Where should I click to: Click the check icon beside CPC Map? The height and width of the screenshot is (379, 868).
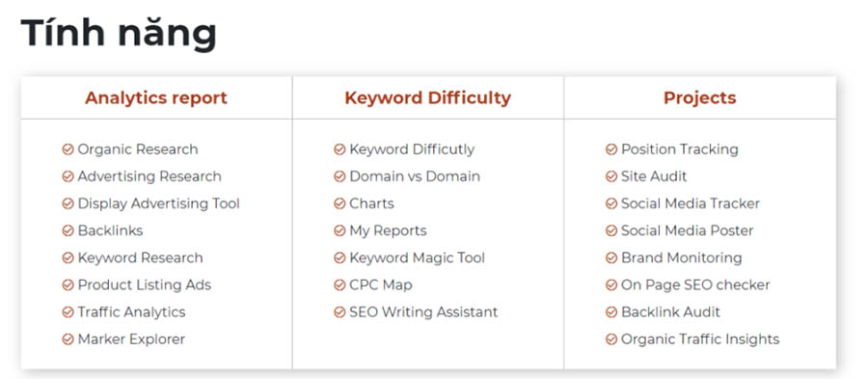coord(339,284)
